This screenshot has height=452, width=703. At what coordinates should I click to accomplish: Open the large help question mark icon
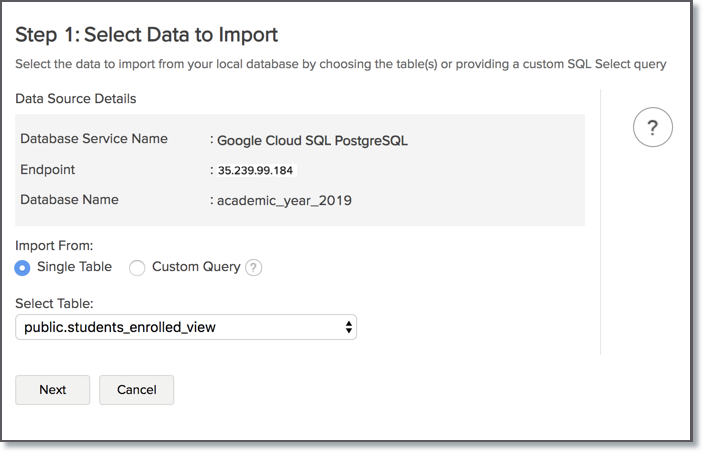point(652,128)
